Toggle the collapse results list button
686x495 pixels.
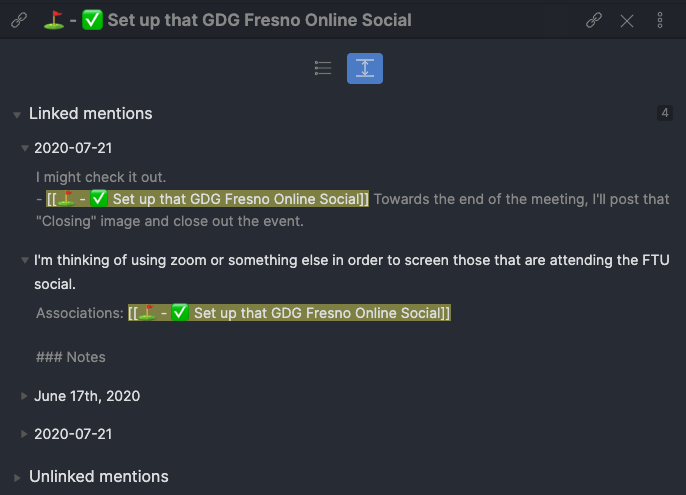coord(323,68)
